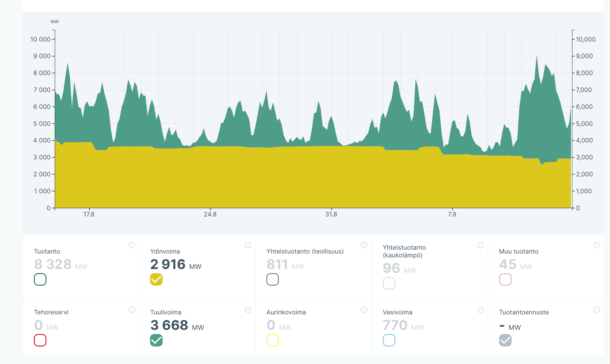610x364 pixels.
Task: Check Yhteistuotanto (teollisuus) checkbox
Action: [273, 279]
